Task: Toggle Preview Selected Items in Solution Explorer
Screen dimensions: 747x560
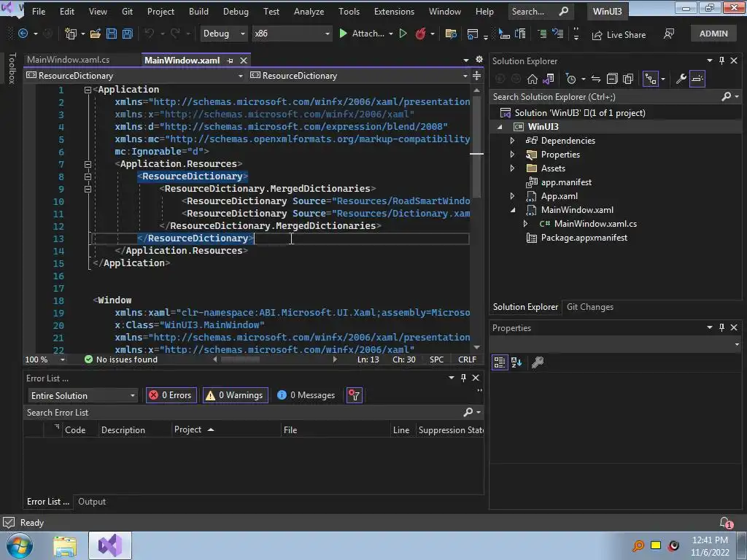Action: point(697,79)
